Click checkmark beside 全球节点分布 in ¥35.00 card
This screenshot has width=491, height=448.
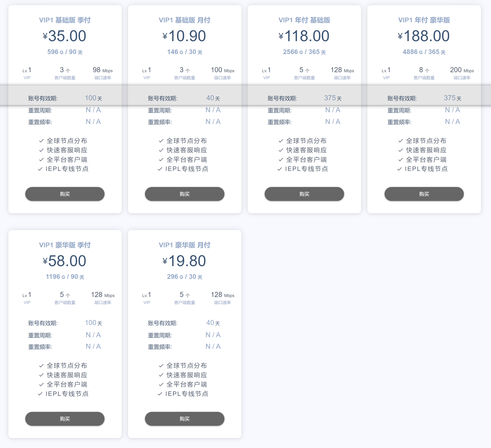tap(41, 141)
